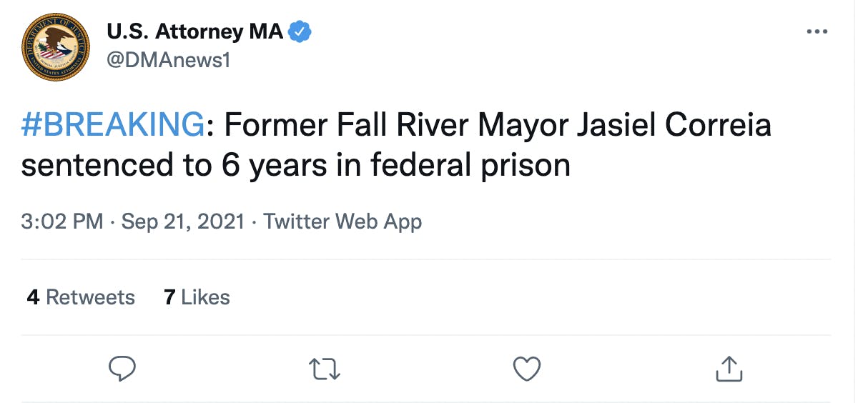Click the 3:02 PM timestamp
This screenshot has width=868, height=403.
[62, 222]
